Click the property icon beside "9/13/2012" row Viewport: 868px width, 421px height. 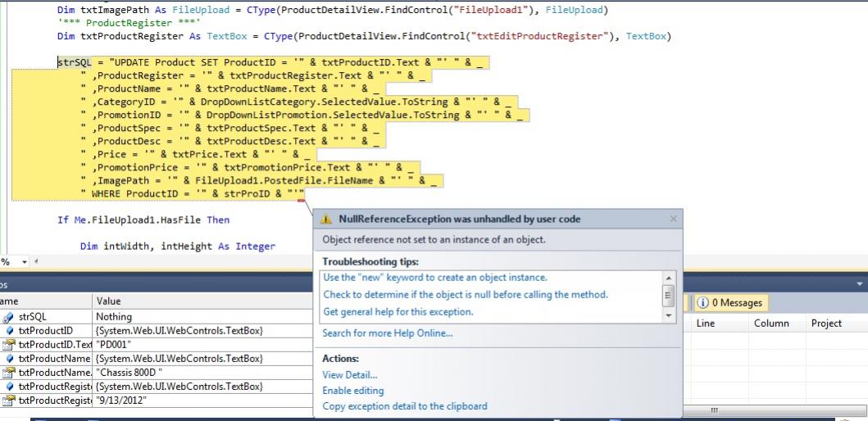(x=9, y=400)
